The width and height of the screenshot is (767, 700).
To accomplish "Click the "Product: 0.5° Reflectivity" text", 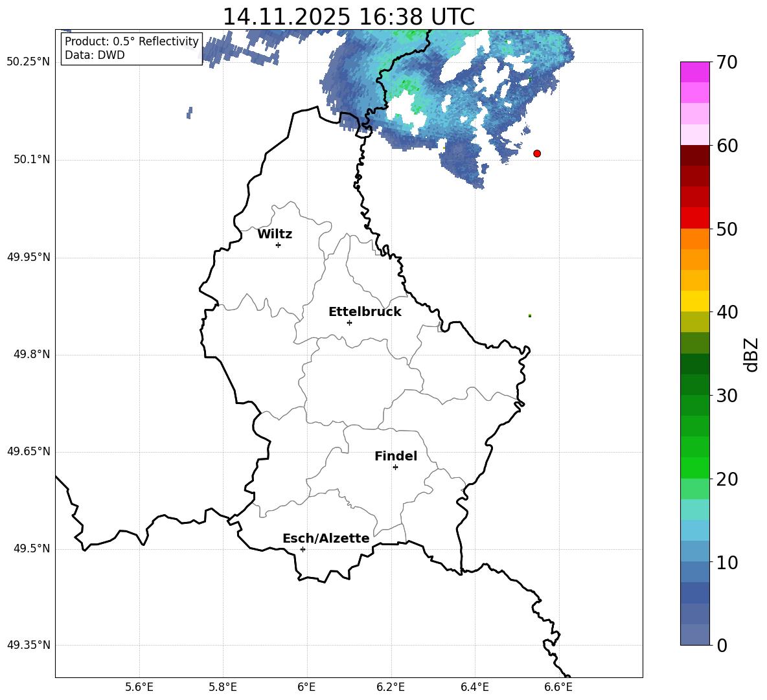I will pyautogui.click(x=132, y=41).
